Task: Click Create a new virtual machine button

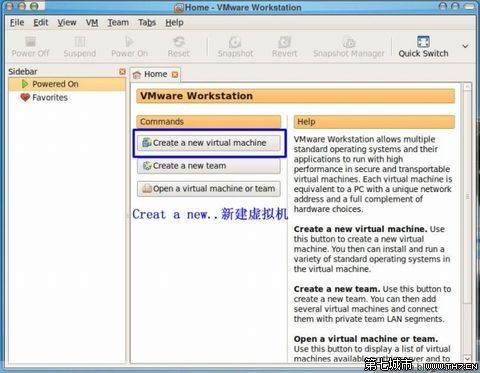Action: coord(209,143)
